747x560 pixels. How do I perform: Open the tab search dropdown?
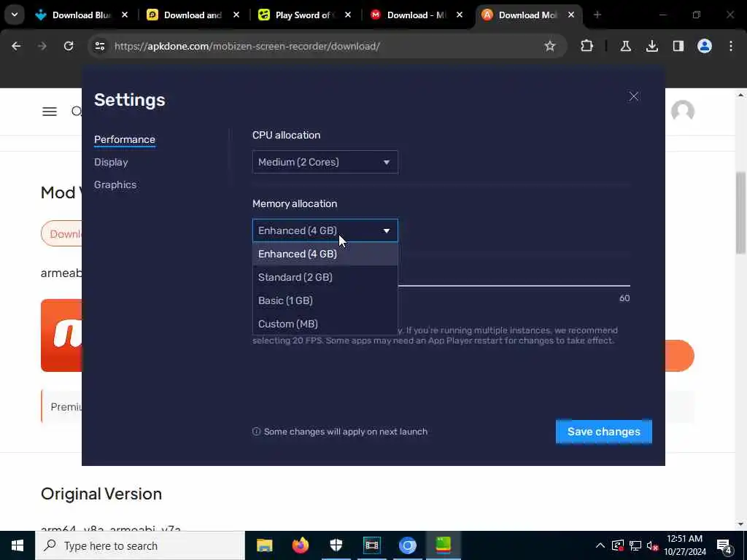click(x=15, y=15)
